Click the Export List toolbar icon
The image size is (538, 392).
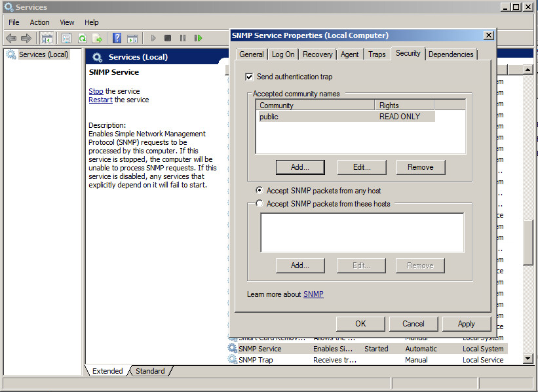click(x=97, y=39)
